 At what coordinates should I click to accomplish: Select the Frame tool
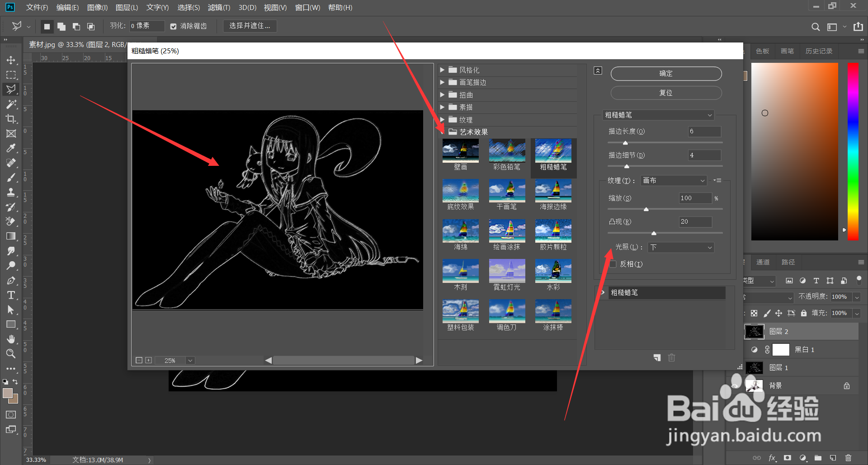[x=11, y=134]
